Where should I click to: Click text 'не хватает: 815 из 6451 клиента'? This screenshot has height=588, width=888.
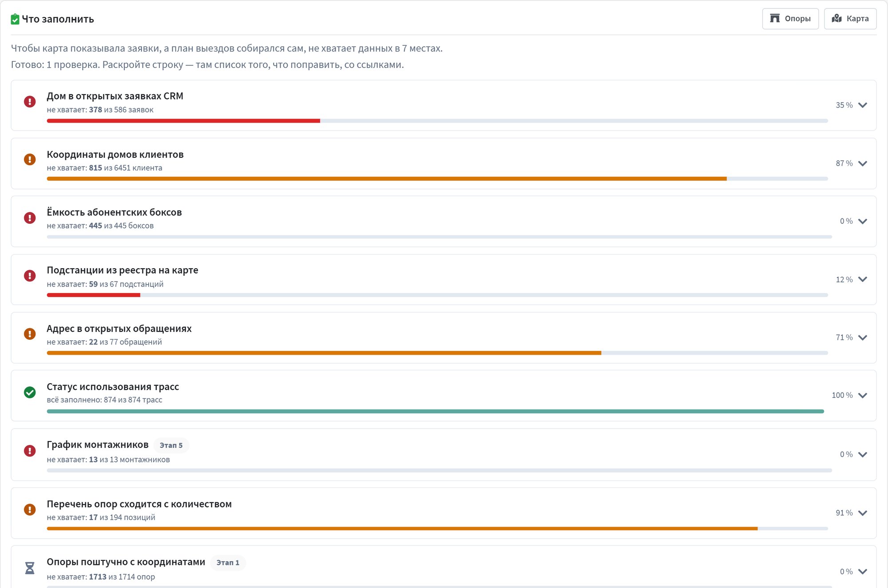click(104, 168)
